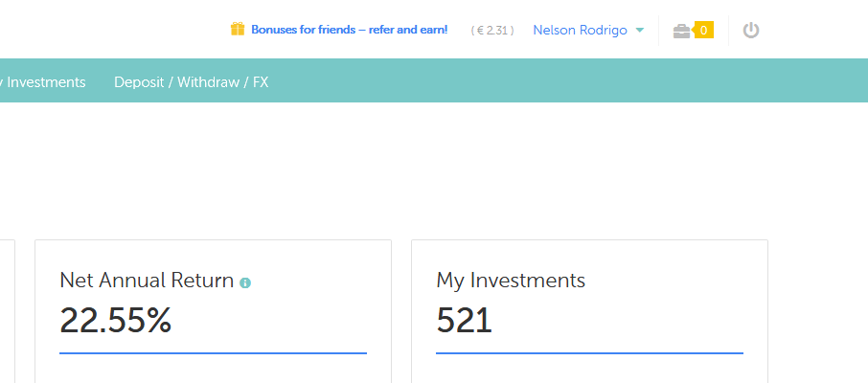Click the gift icon beside the bonuses text
The height and width of the screenshot is (383, 868).
point(238,30)
